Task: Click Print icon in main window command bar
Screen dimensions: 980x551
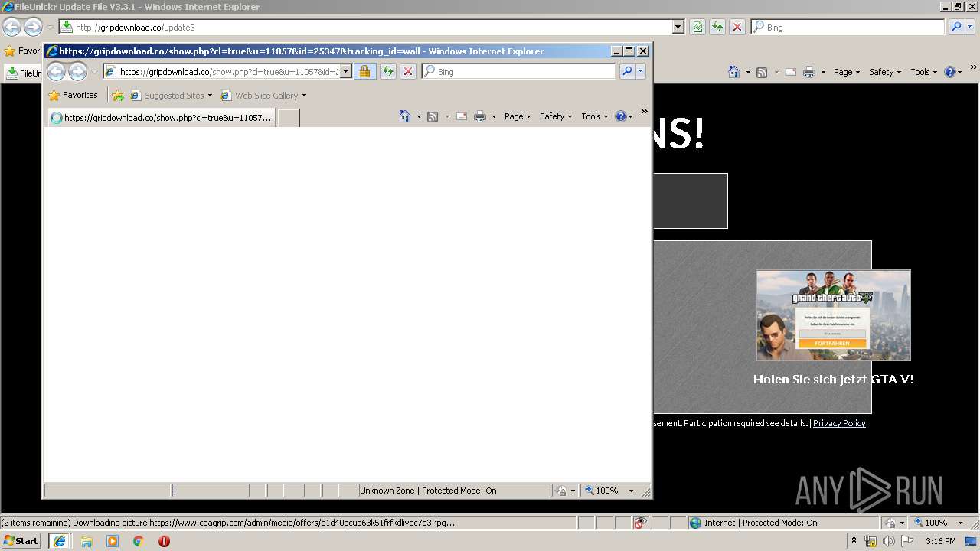Action: click(x=809, y=72)
